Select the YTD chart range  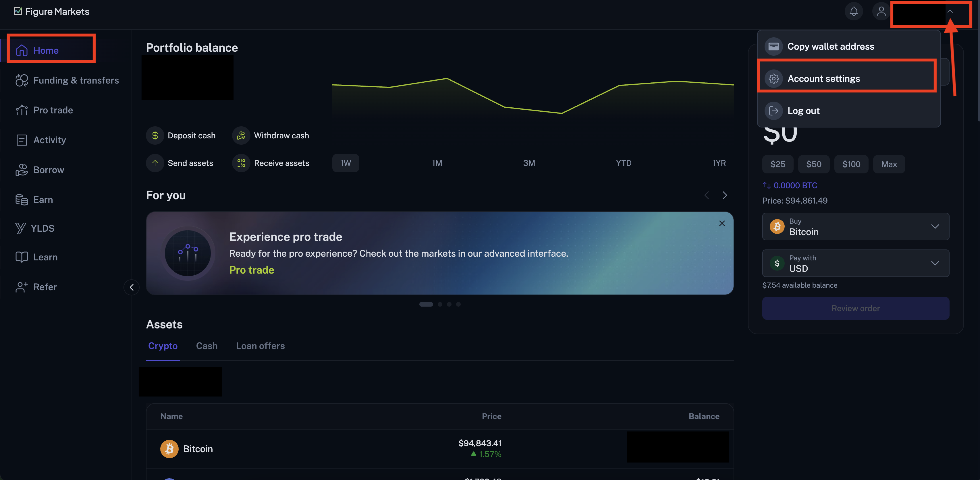click(624, 163)
